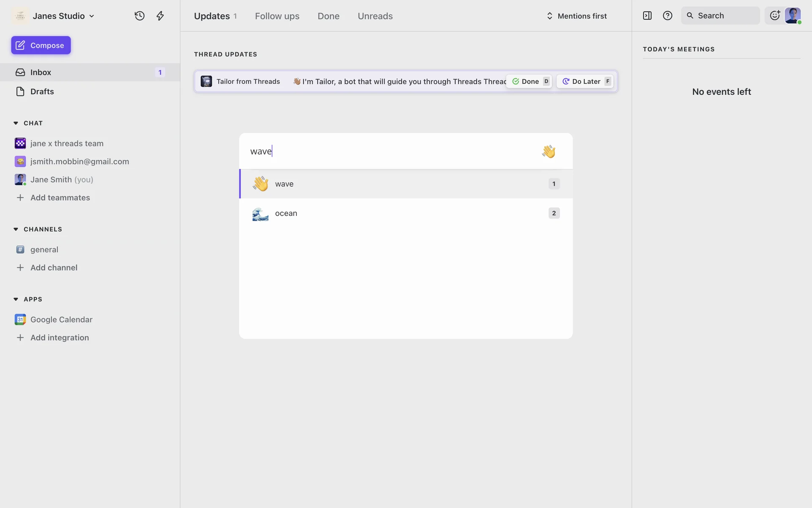This screenshot has height=508, width=812.
Task: Mark the Tailor thread as Done
Action: coord(529,81)
